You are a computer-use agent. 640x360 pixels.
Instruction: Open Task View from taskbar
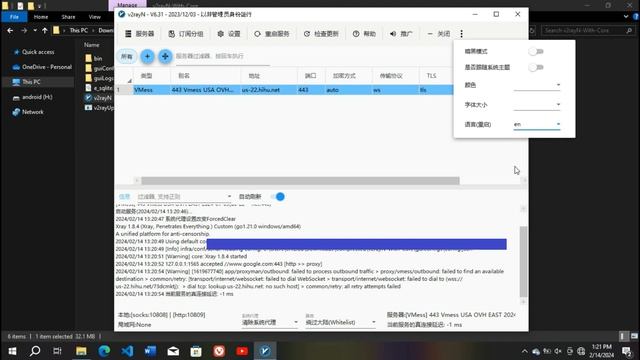pyautogui.click(x=58, y=351)
